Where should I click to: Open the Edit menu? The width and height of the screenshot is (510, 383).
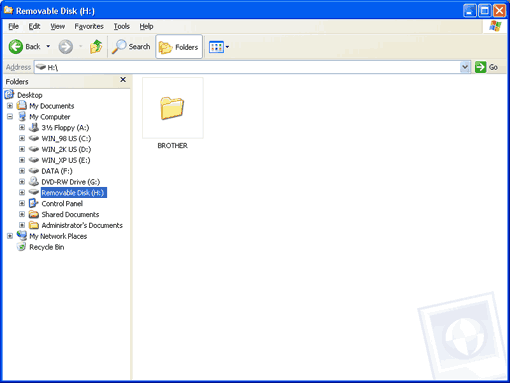[x=34, y=26]
